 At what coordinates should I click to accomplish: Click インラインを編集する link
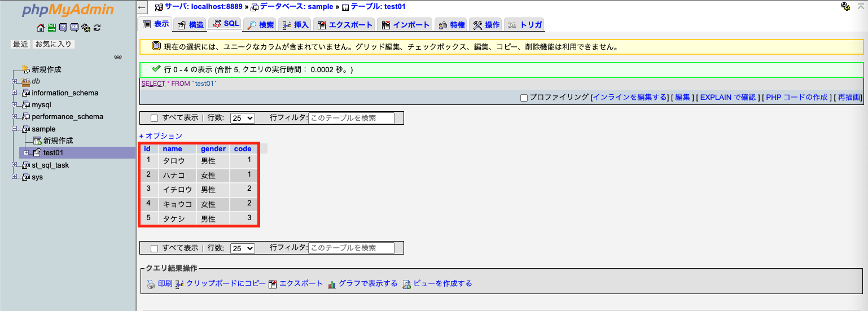(x=630, y=98)
